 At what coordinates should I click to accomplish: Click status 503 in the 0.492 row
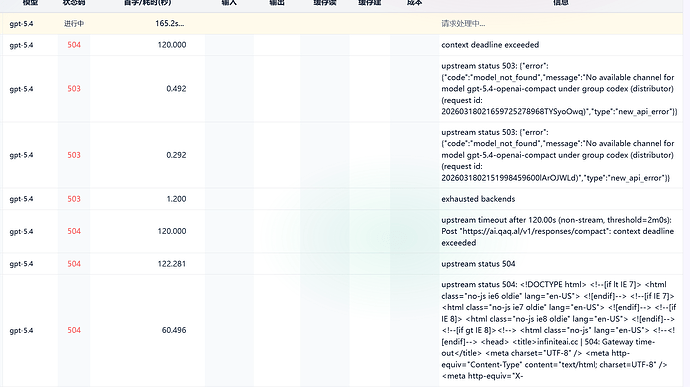(x=74, y=89)
